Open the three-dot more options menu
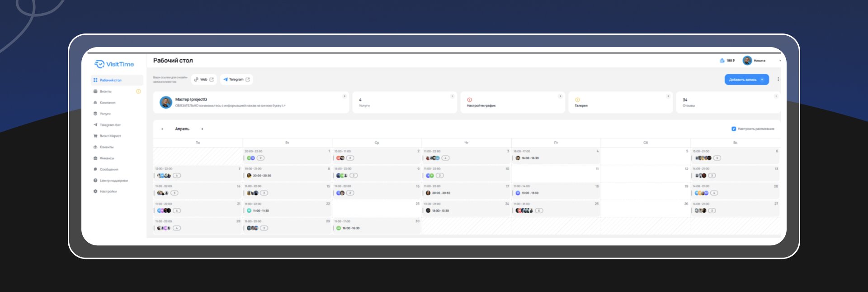 point(778,79)
